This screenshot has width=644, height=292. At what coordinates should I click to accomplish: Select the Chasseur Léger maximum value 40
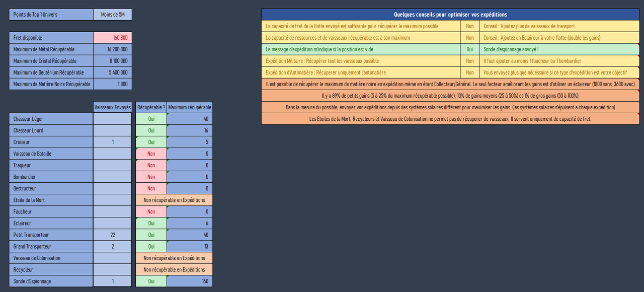(190, 119)
